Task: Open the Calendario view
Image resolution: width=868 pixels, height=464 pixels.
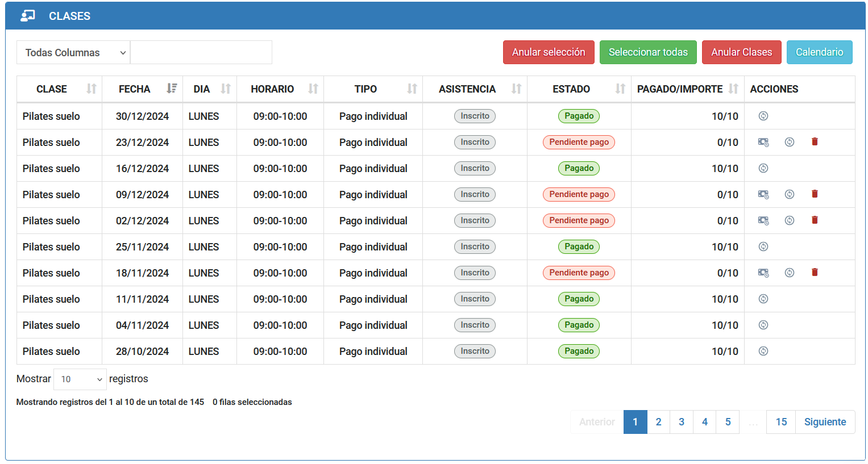Action: 819,52
